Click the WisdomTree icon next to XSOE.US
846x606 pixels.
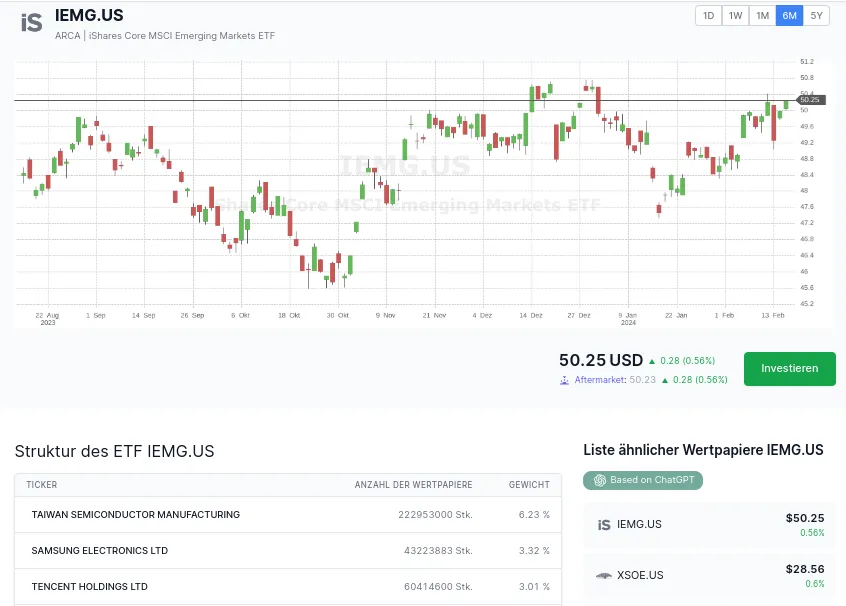coord(604,575)
